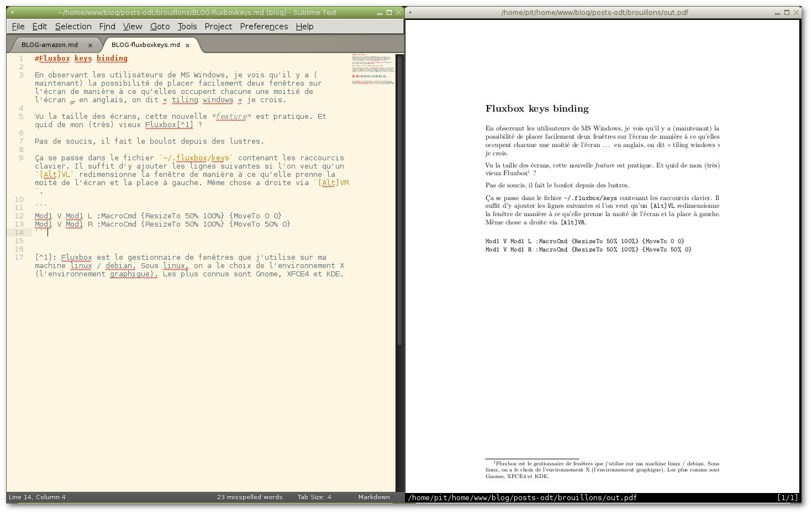Open the Markdown syntax selector
Image resolution: width=812 pixels, height=514 pixels.
click(374, 497)
